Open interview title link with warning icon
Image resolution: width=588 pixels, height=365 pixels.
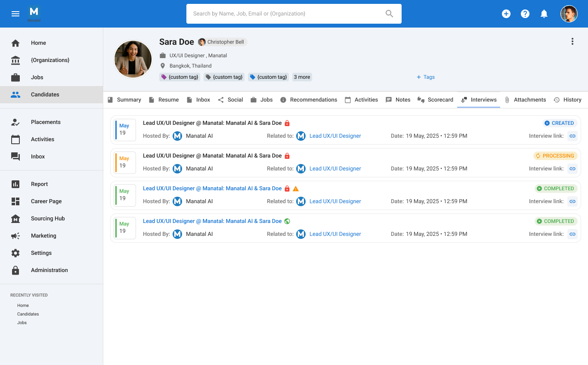click(x=212, y=189)
